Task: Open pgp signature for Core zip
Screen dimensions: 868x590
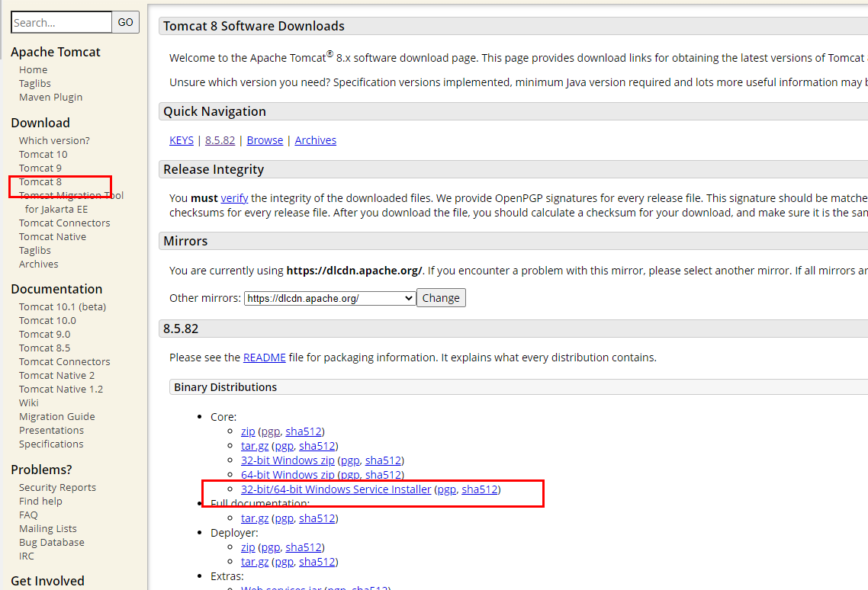Action: coord(271,431)
